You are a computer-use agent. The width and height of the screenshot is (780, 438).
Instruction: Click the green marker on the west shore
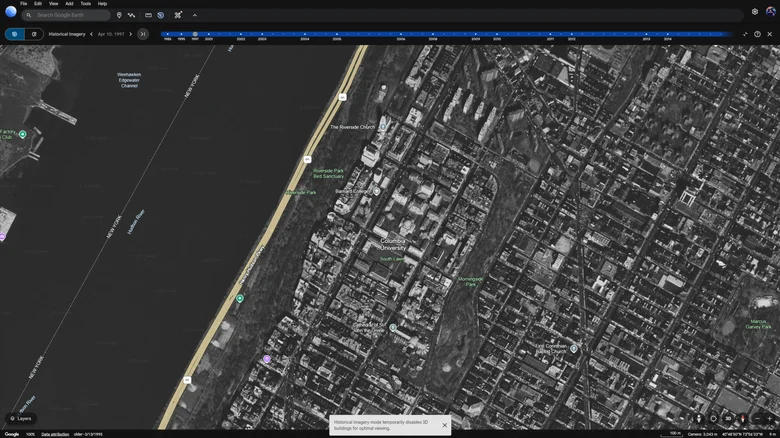click(22, 134)
